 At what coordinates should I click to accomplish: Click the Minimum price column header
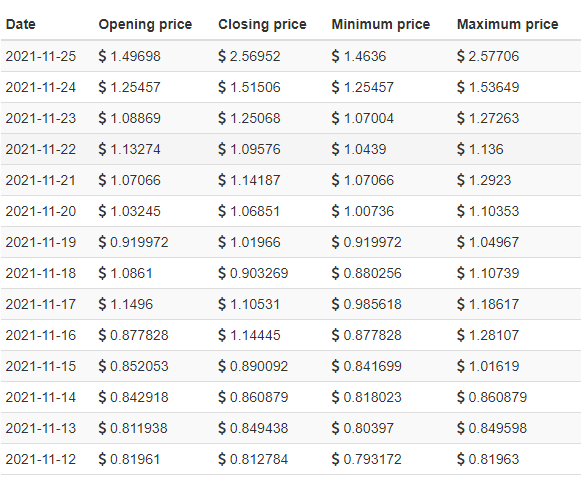point(381,24)
